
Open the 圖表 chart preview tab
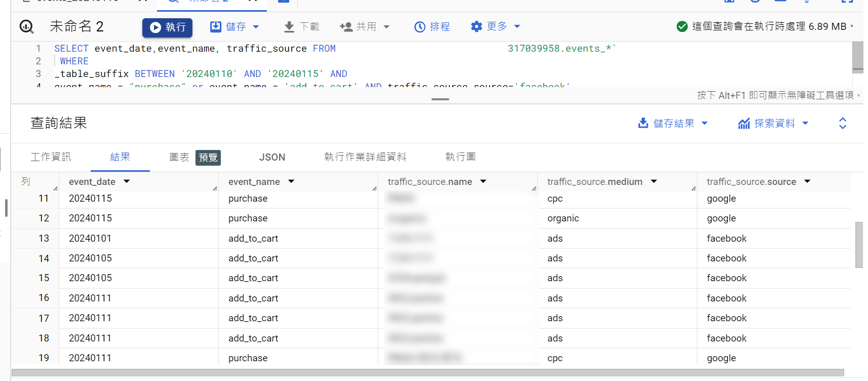(x=194, y=157)
